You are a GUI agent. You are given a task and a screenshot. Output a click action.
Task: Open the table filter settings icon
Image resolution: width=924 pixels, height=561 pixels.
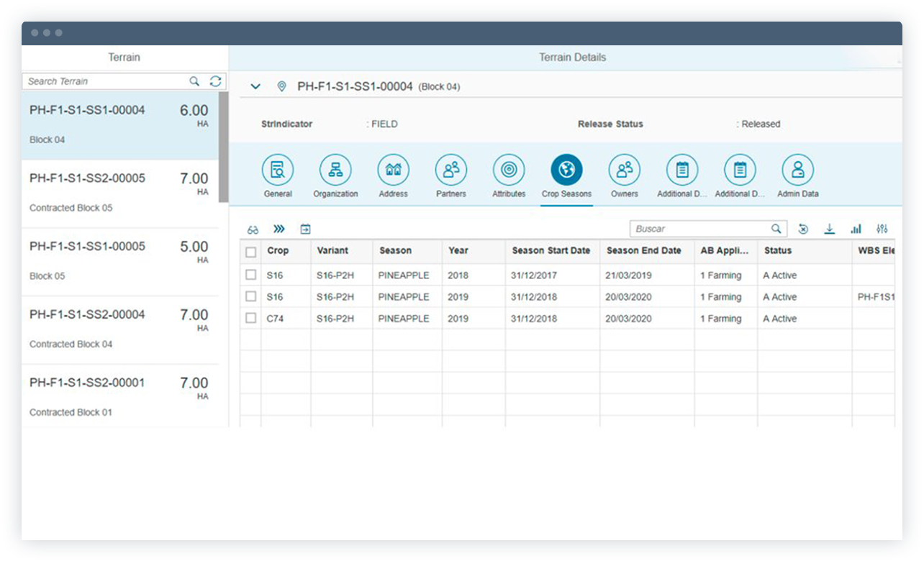point(882,228)
